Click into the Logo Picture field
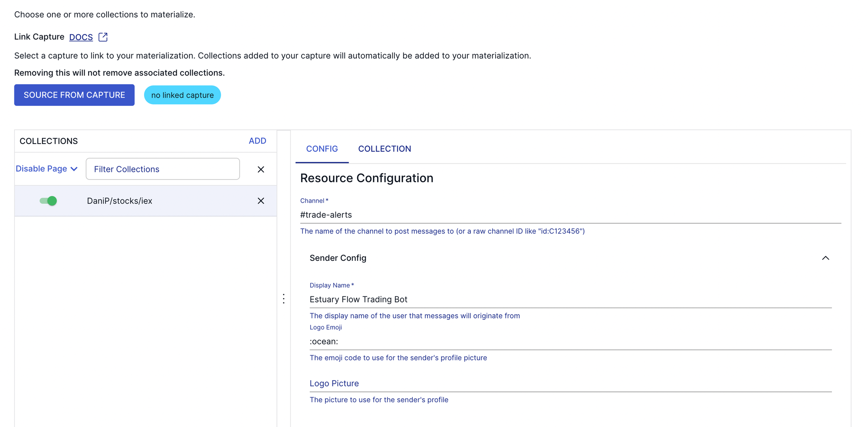The height and width of the screenshot is (427, 868). [570, 384]
